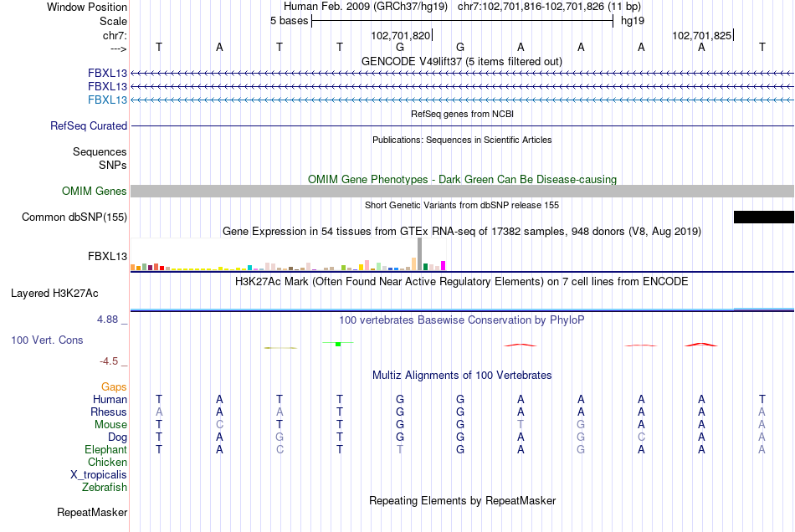Click the -4.5 PhyloP lower scale value
The width and height of the screenshot is (795, 532).
(x=109, y=361)
